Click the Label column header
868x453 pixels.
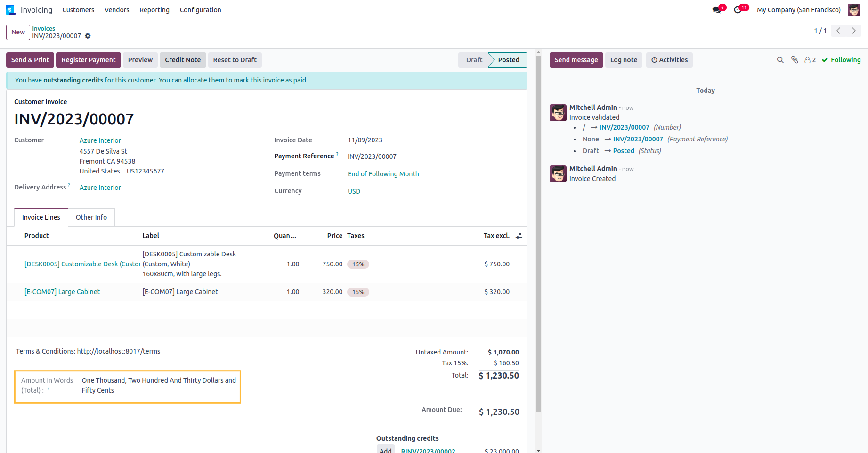[151, 236]
